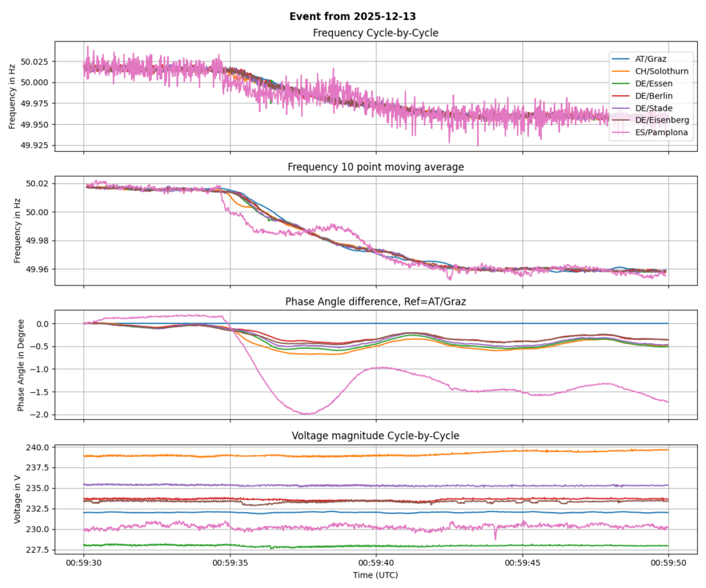The height and width of the screenshot is (588, 706).
Task: Select the 'Voltage magnitude Cycle-by-Cycle' title
Action: pos(376,435)
